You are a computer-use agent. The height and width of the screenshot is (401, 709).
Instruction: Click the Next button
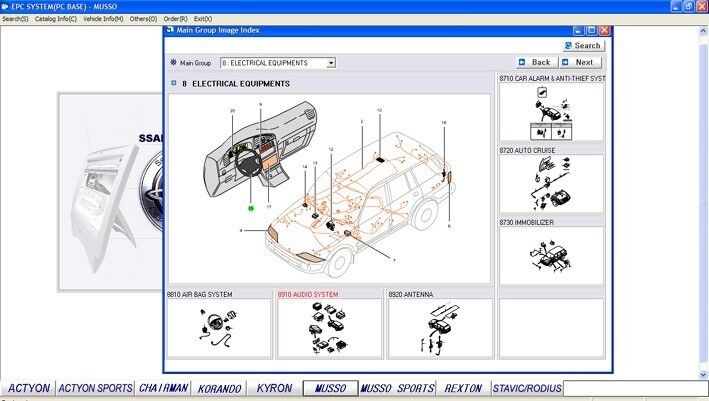coord(579,62)
